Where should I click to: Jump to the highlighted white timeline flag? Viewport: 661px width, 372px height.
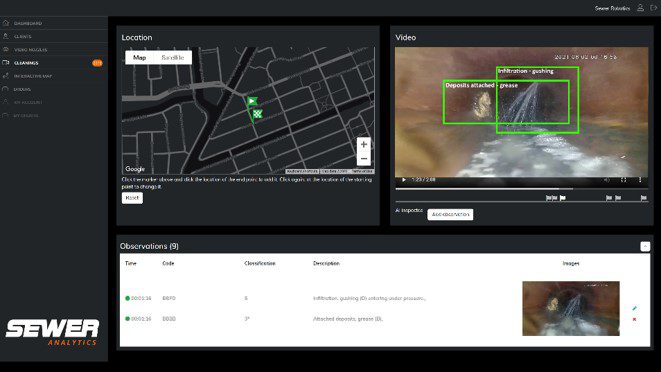[562, 197]
